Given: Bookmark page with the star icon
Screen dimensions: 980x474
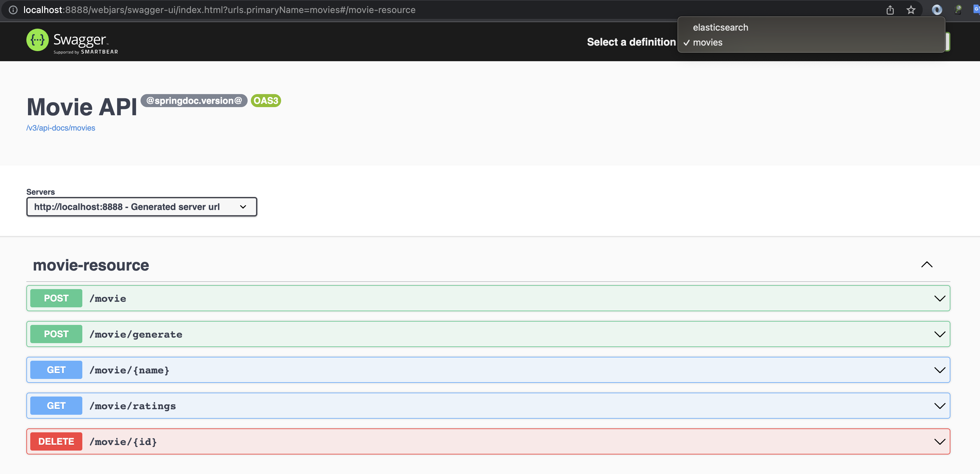Looking at the screenshot, I should click(911, 10).
